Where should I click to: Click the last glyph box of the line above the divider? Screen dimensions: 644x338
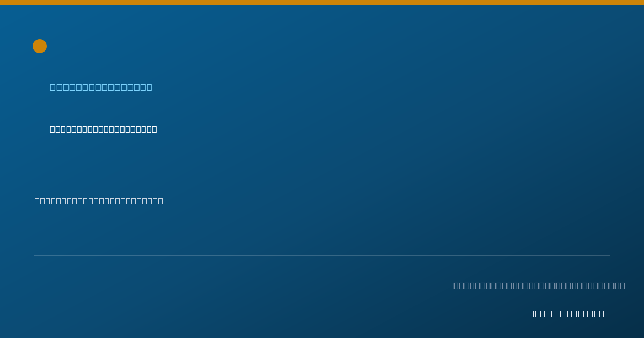pyautogui.click(x=160, y=201)
